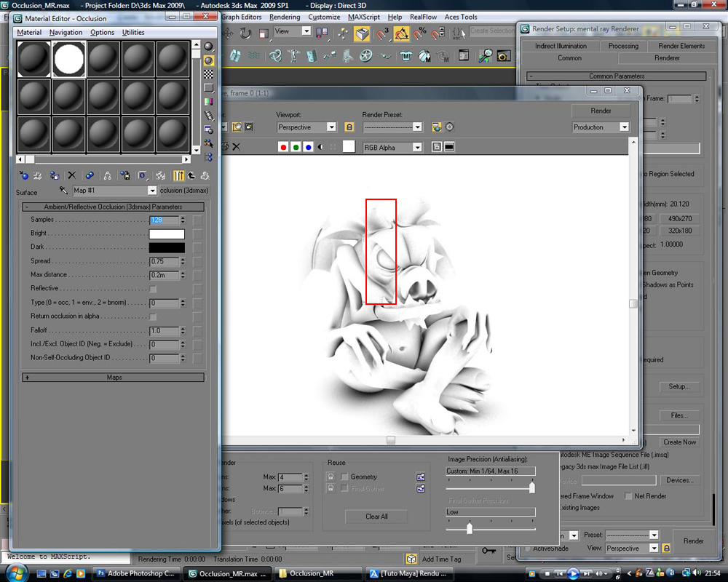This screenshot has width=728, height=582.
Task: Click Get Material icon in Material Editor
Action: (23, 175)
